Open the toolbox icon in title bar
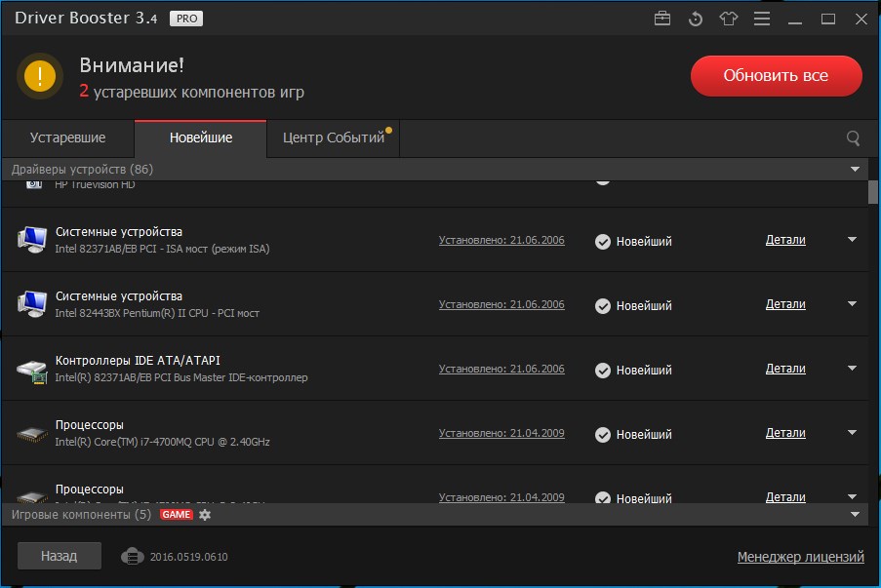 pyautogui.click(x=662, y=19)
